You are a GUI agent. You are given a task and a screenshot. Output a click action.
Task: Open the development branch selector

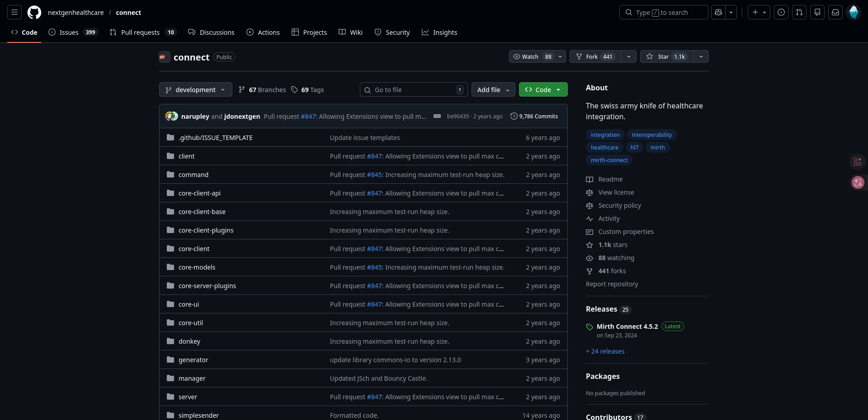tap(196, 89)
